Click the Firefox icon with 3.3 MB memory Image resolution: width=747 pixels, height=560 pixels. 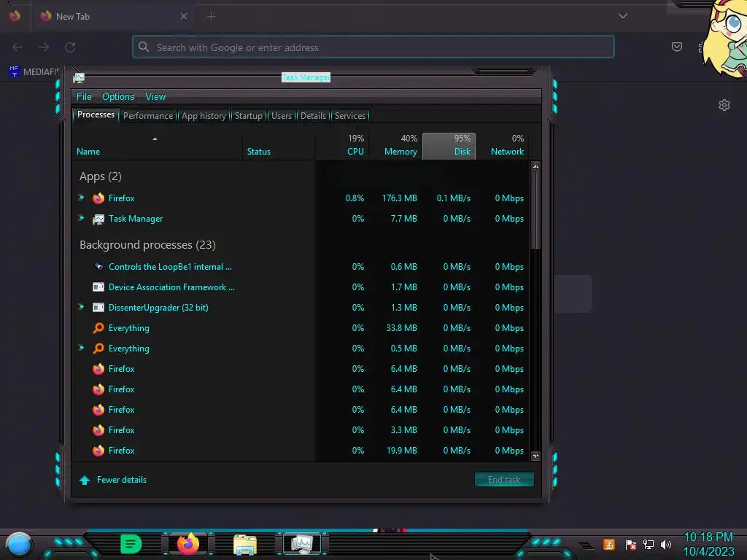98,430
